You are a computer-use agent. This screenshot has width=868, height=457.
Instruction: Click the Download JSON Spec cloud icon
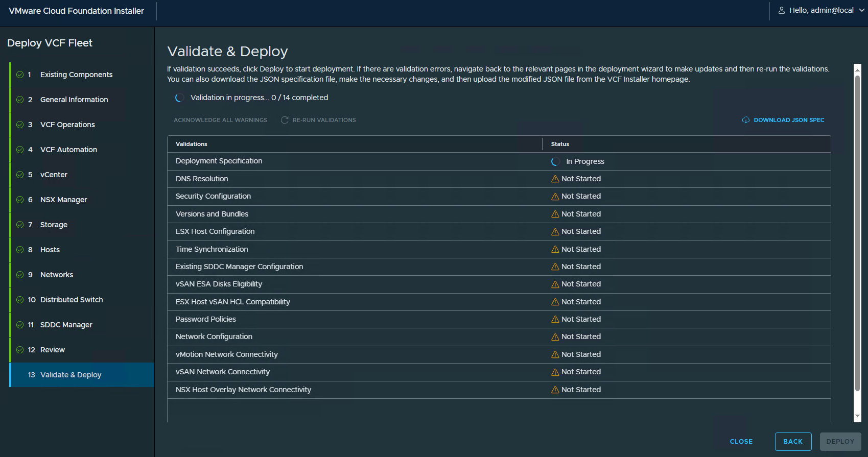[746, 120]
